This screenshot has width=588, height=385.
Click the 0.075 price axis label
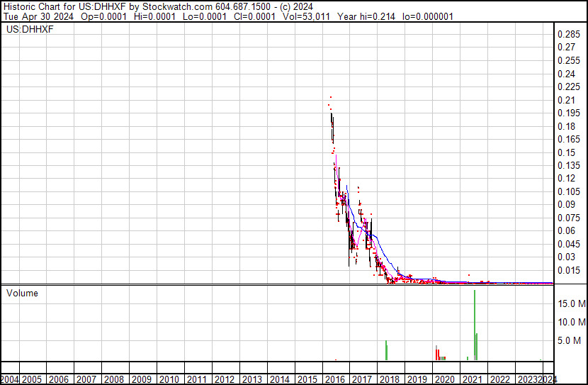pos(569,218)
